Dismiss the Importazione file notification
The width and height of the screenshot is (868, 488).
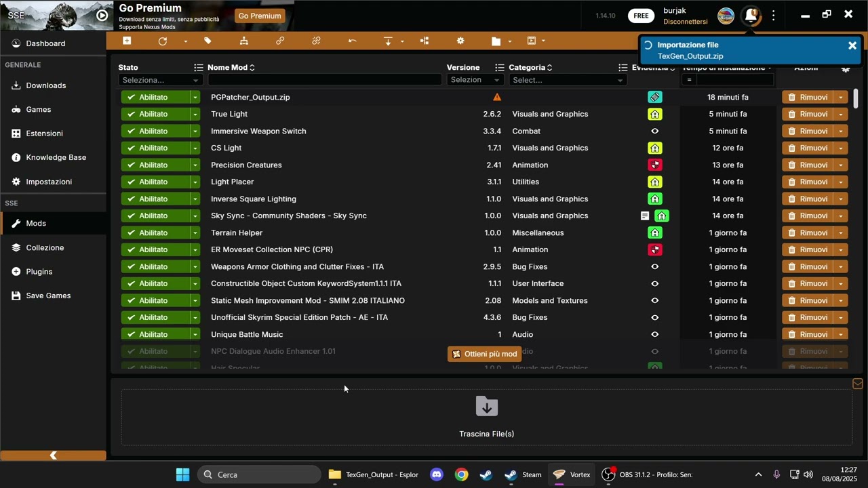(852, 45)
